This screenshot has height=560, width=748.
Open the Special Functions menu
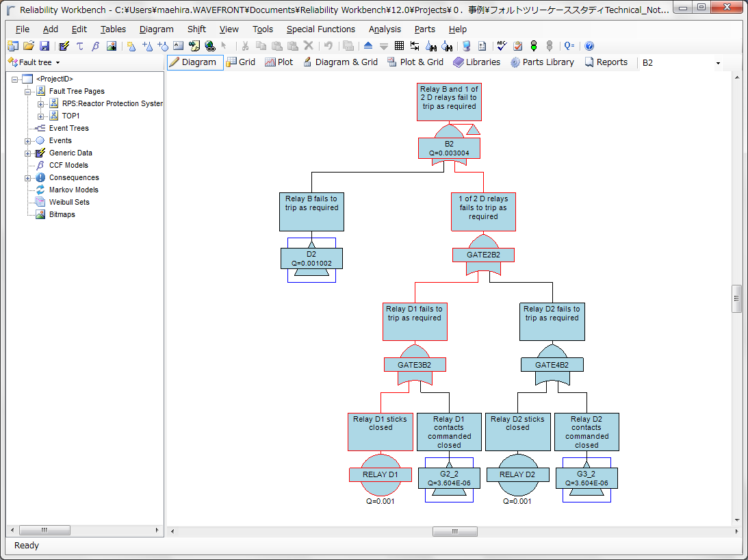(320, 29)
